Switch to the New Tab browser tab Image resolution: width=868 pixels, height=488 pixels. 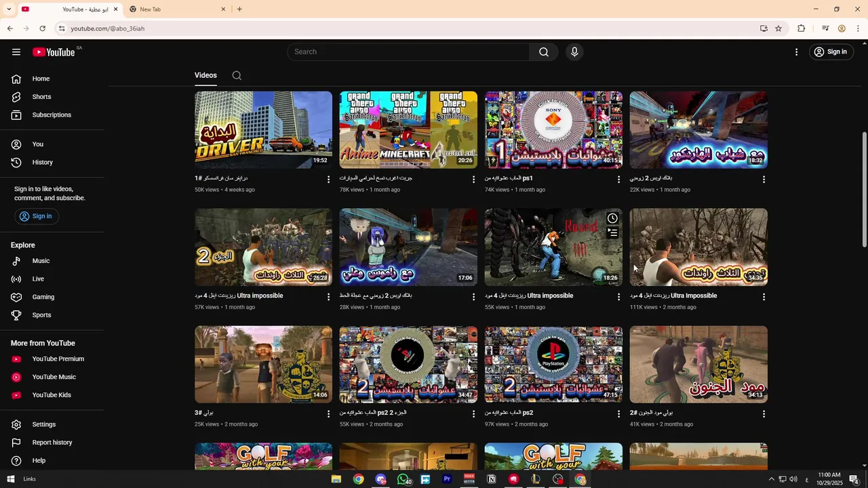tap(178, 9)
